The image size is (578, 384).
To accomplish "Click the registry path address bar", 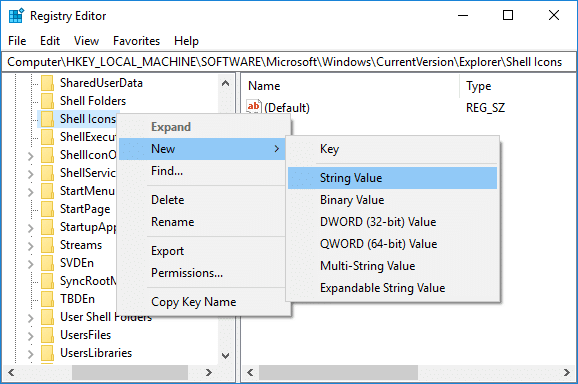I will point(289,62).
